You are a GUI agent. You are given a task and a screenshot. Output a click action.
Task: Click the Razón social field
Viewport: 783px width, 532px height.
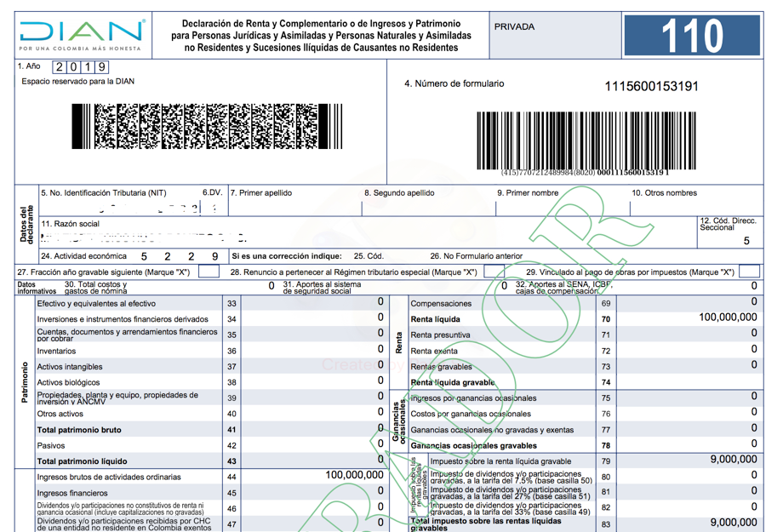[x=368, y=232]
